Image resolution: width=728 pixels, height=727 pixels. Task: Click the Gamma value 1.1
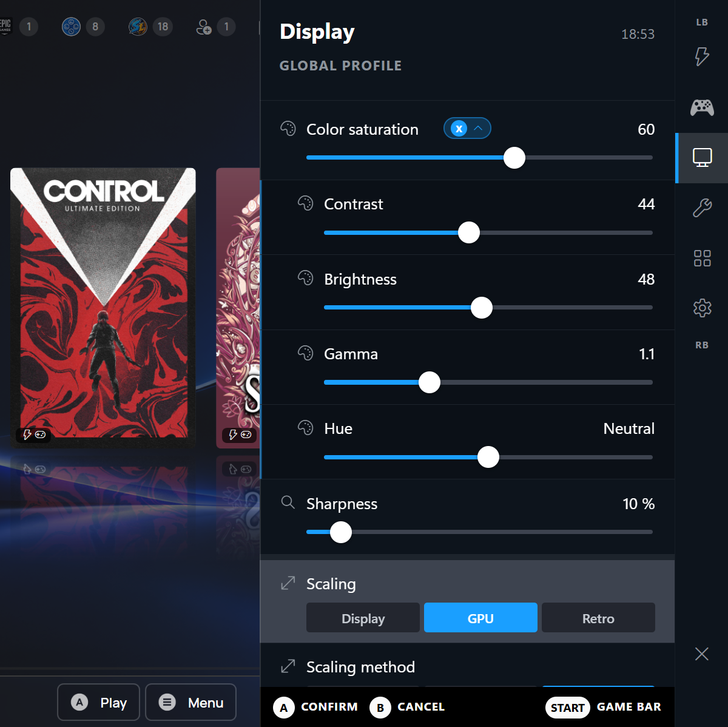647,354
